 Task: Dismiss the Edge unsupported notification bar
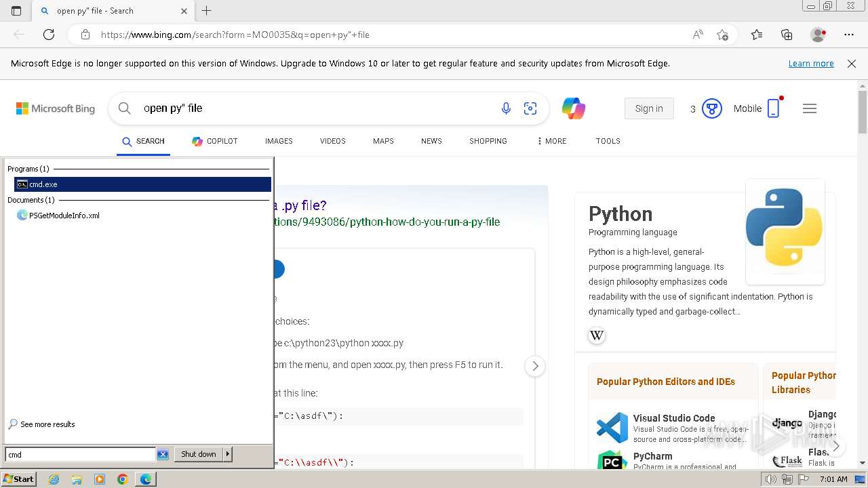tap(852, 63)
